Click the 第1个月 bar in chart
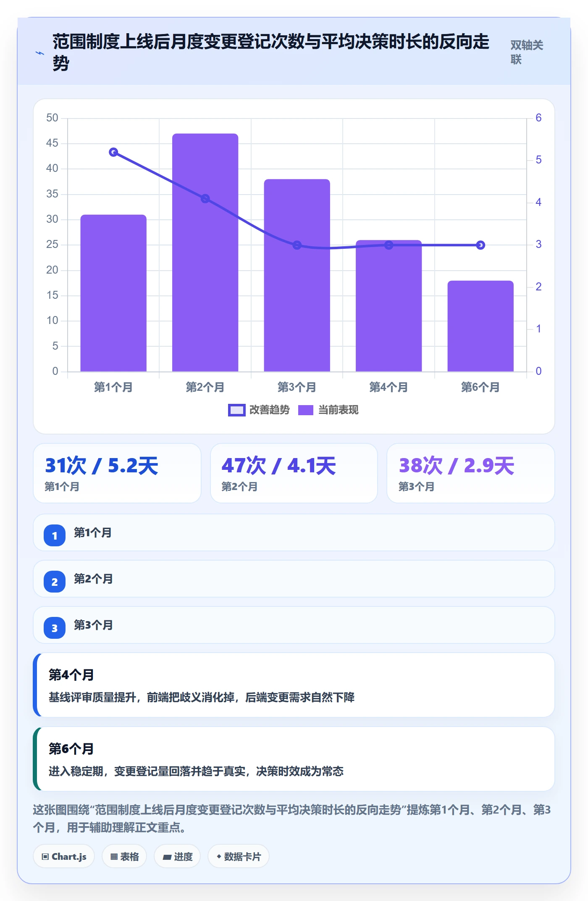The width and height of the screenshot is (588, 901). (x=113, y=293)
